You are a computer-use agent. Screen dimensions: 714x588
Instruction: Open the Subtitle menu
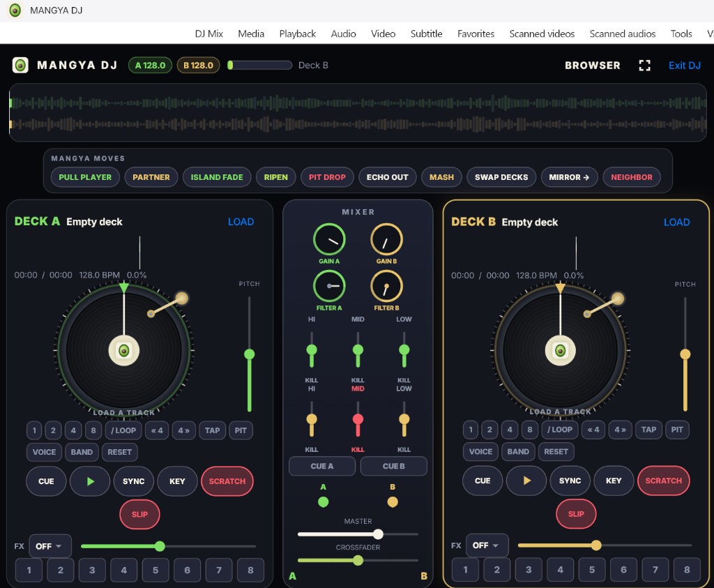(x=426, y=33)
